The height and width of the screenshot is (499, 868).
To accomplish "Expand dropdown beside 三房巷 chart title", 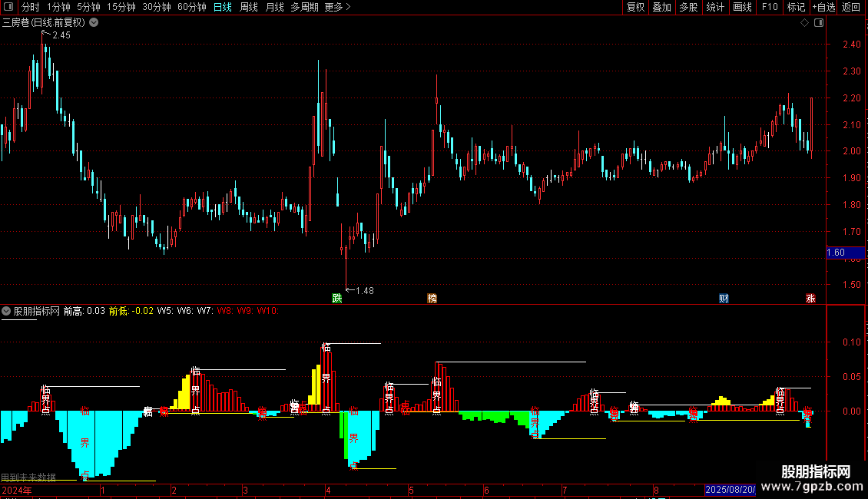I will click(x=94, y=23).
